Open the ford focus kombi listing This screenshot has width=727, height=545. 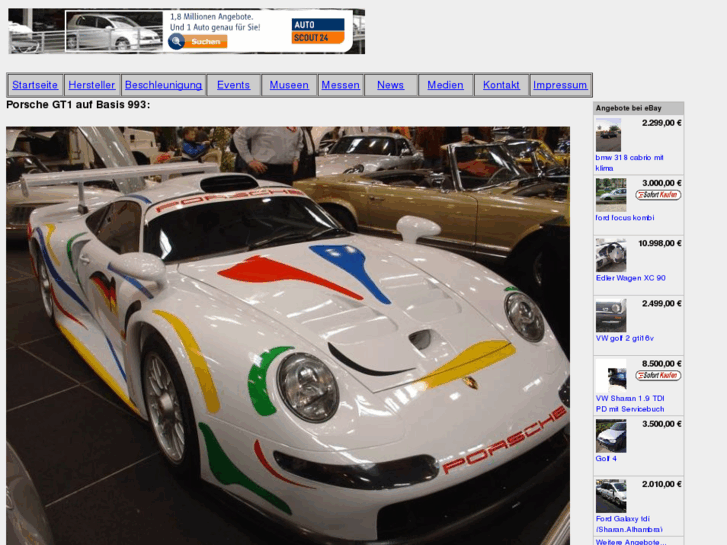[x=625, y=218]
